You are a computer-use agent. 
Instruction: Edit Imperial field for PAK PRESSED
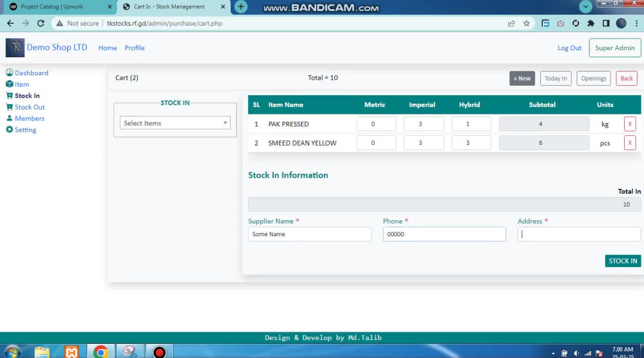[x=424, y=124]
